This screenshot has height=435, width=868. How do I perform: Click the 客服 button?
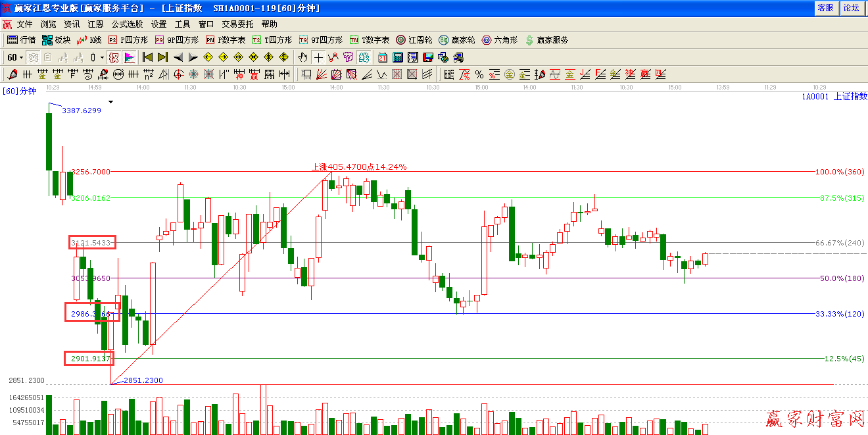tap(825, 8)
